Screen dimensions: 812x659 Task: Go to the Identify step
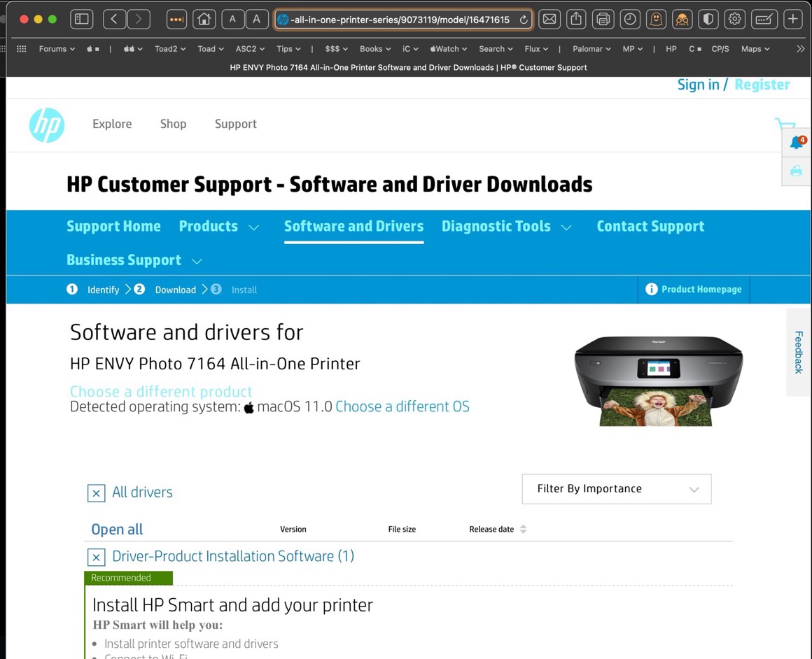103,290
